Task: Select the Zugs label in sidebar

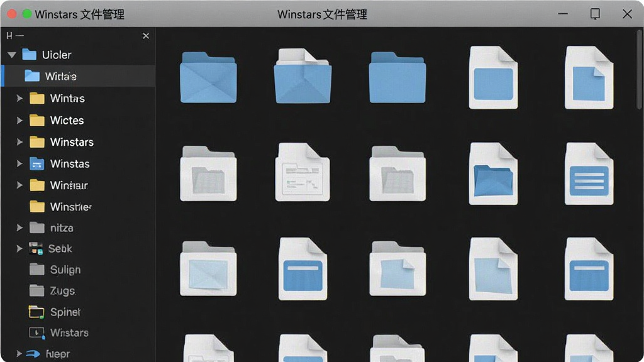Action: pyautogui.click(x=62, y=291)
